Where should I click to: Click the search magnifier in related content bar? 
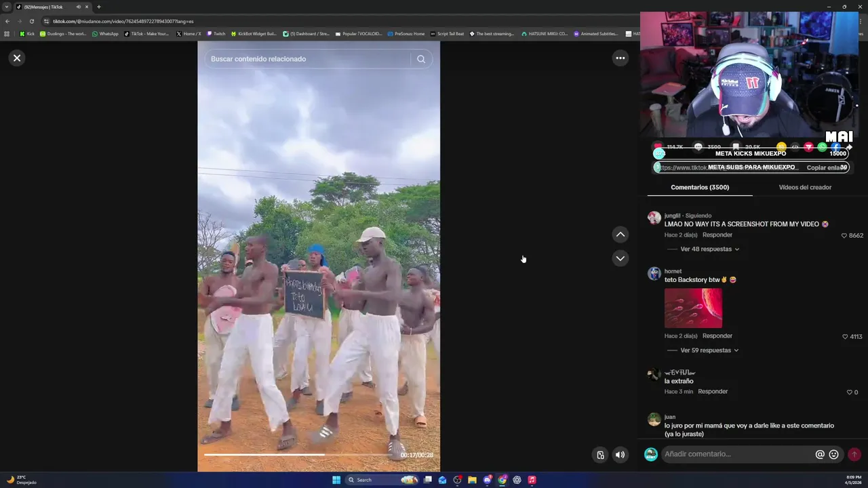pos(421,59)
